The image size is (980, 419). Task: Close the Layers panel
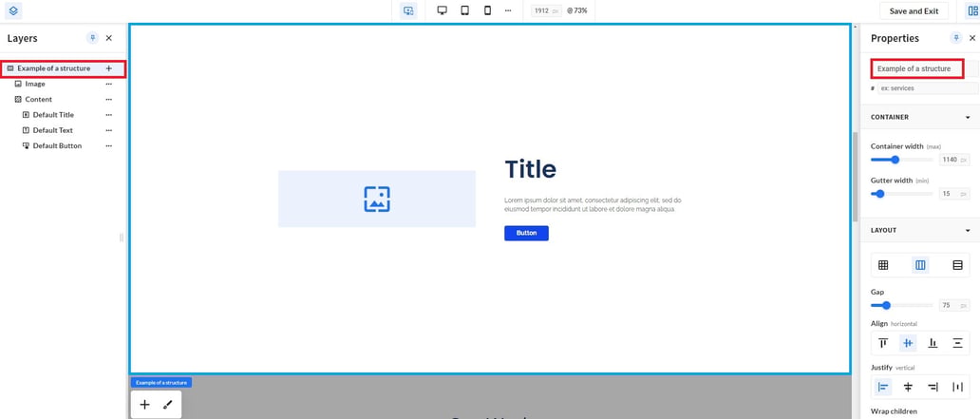pyautogui.click(x=109, y=38)
